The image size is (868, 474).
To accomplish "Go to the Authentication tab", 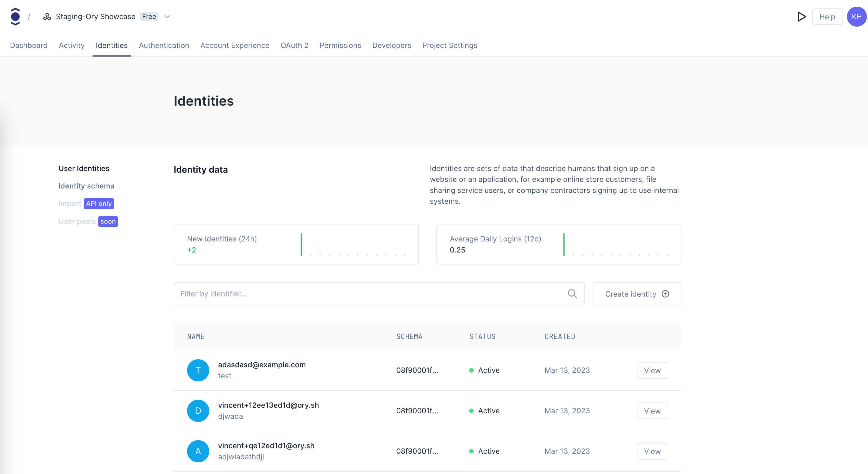I will [x=164, y=45].
